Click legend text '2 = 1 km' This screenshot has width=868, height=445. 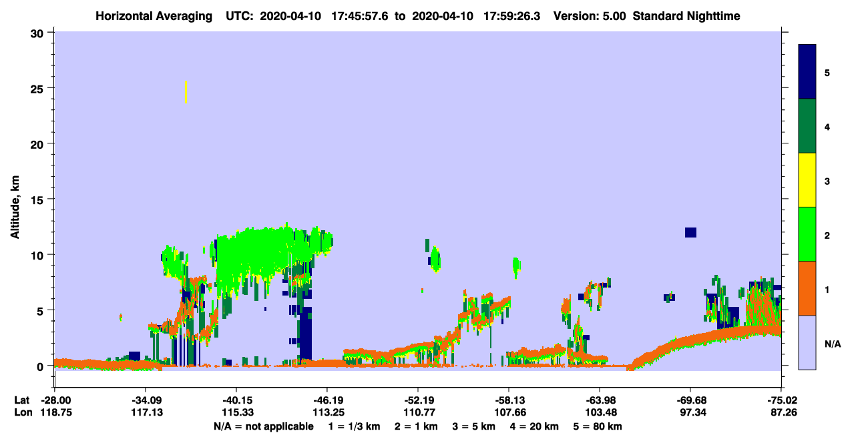tap(416, 426)
